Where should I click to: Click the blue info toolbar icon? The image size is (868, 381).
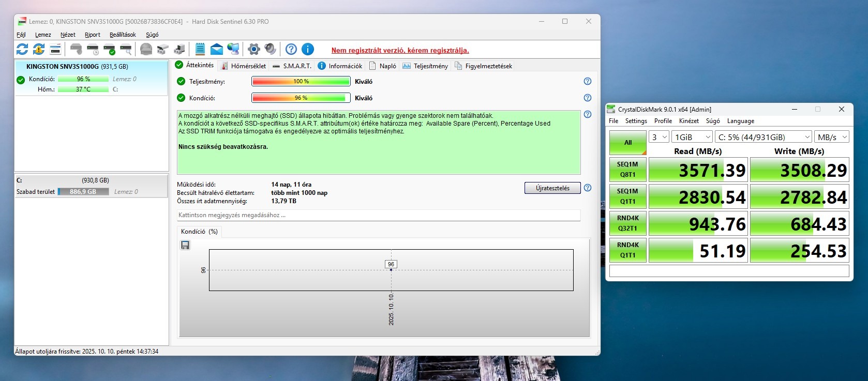click(x=308, y=49)
